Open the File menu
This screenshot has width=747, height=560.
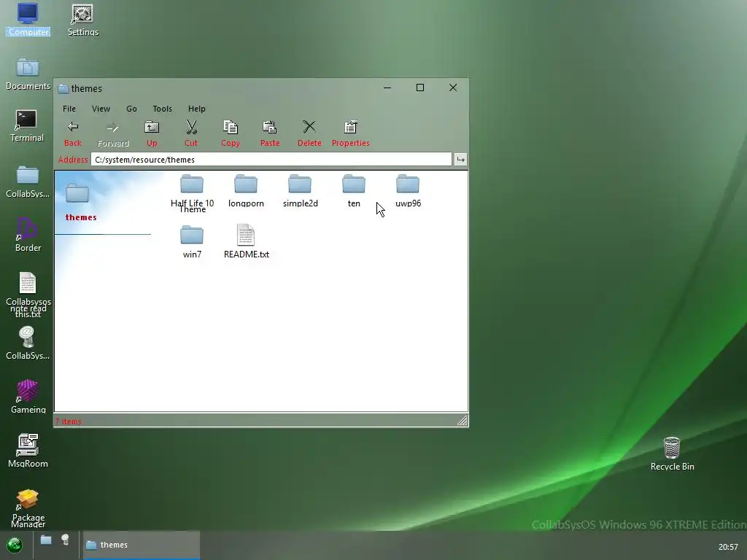coord(69,109)
